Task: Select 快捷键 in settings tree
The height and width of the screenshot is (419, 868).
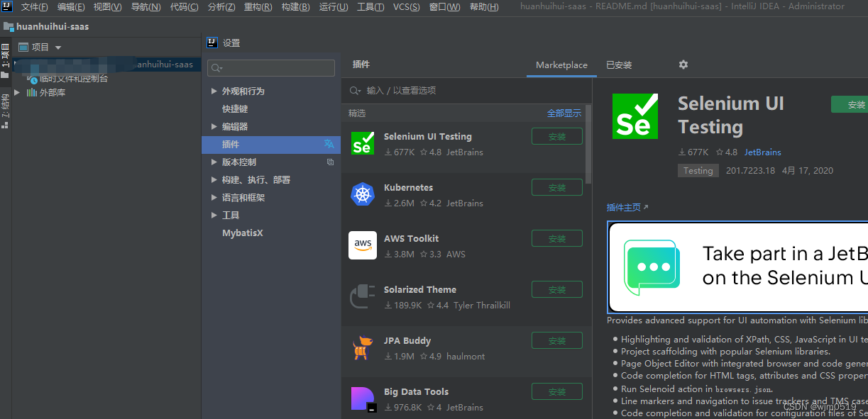Action: pyautogui.click(x=235, y=109)
